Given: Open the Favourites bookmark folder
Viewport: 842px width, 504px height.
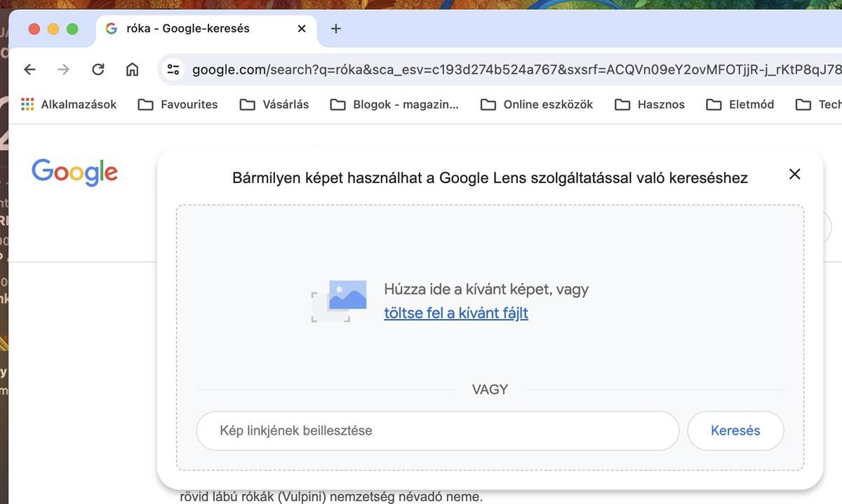Looking at the screenshot, I should click(x=178, y=104).
